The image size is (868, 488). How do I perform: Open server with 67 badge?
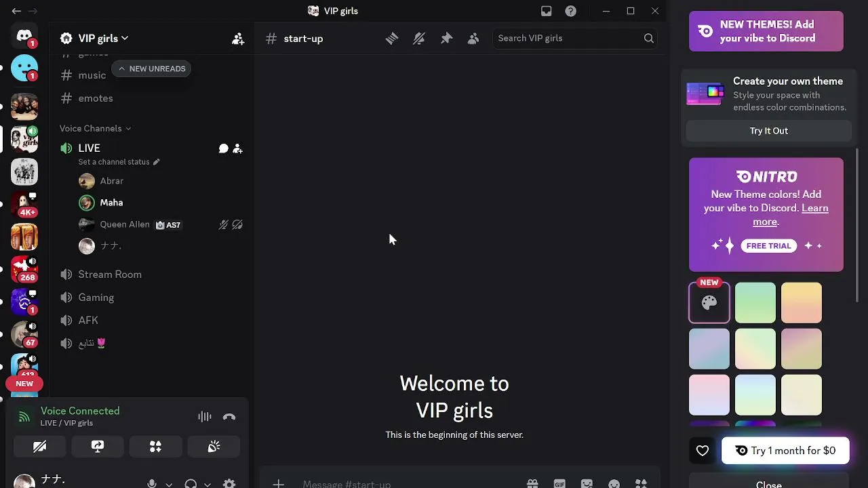click(x=24, y=335)
